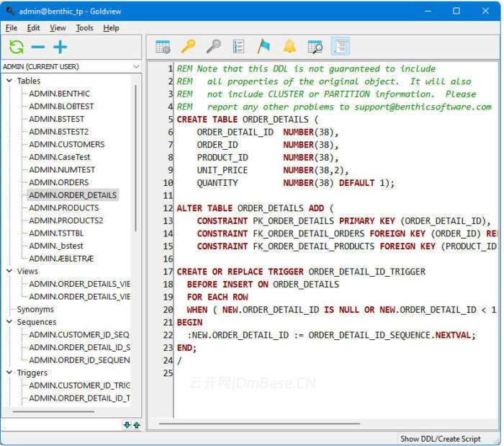The image size is (504, 446).
Task: Click the ALTER TABLE ORDER_DETAILS ADD line
Action: (x=255, y=208)
